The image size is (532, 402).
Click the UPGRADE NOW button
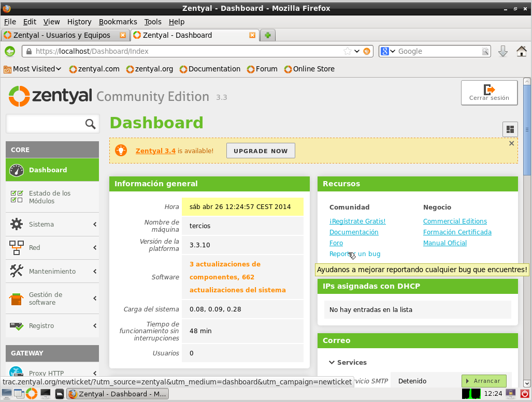pyautogui.click(x=261, y=151)
